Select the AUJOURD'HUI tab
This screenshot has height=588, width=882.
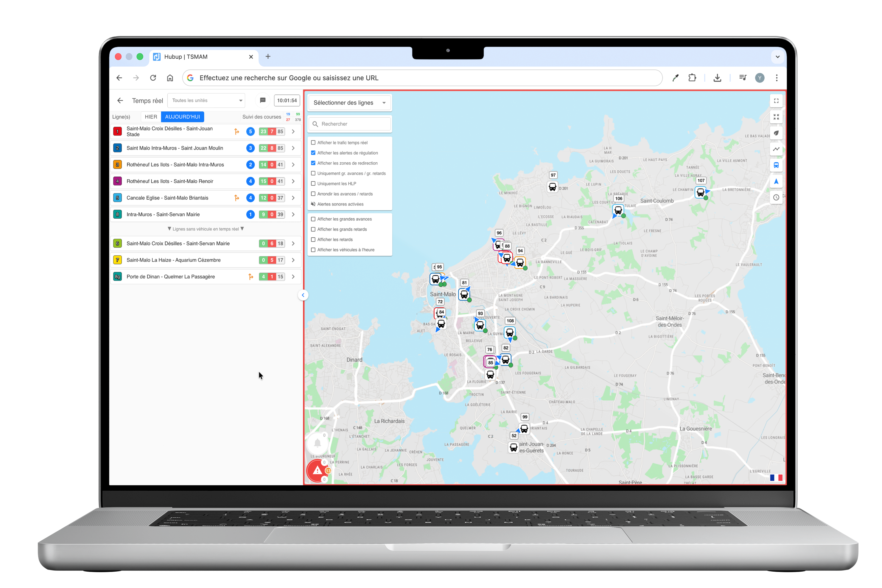[x=182, y=117]
